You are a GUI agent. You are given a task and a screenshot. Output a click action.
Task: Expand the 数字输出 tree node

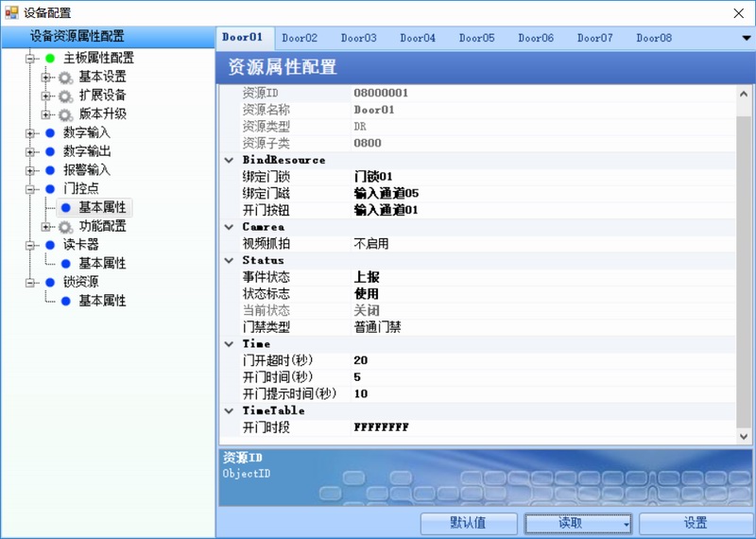coord(30,152)
